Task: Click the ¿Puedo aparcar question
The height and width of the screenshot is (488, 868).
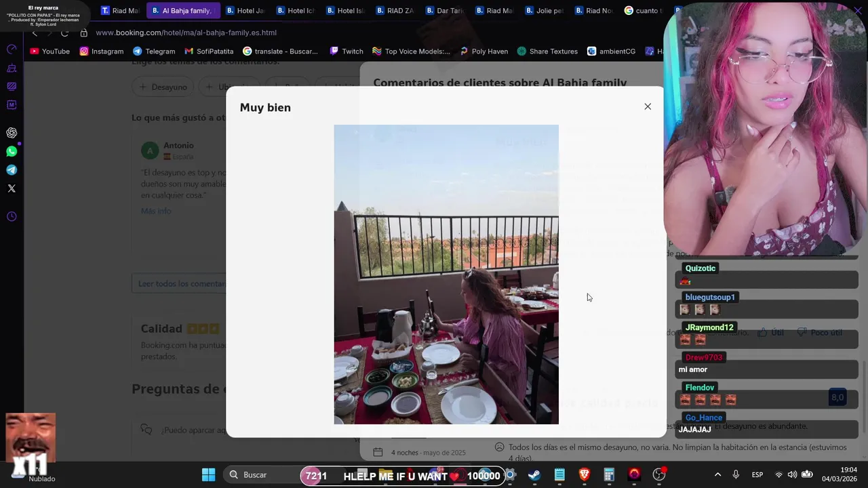Action: pyautogui.click(x=193, y=430)
